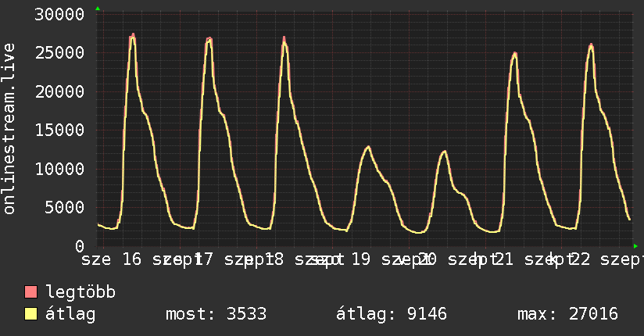
Task: Click the 'max: 27016' statistic
Action: coord(567,314)
